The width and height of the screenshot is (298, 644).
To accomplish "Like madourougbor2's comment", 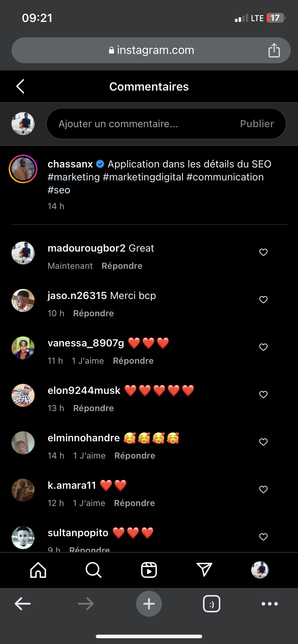I will [x=263, y=252].
